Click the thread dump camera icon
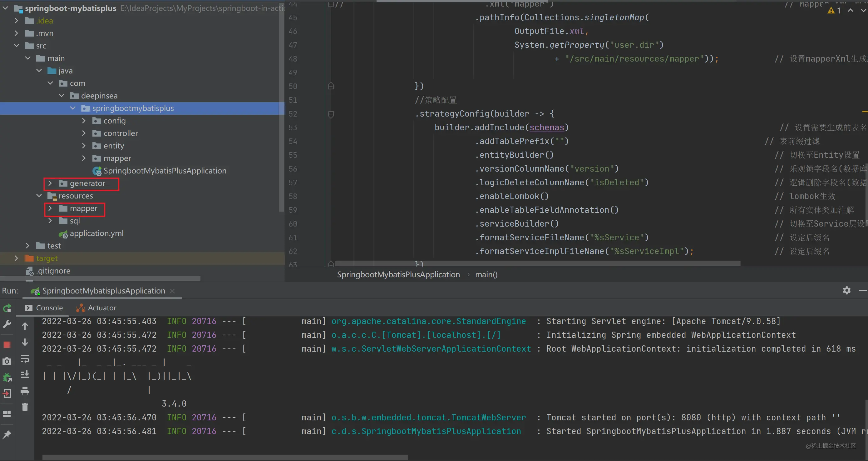The width and height of the screenshot is (868, 461). 7,361
